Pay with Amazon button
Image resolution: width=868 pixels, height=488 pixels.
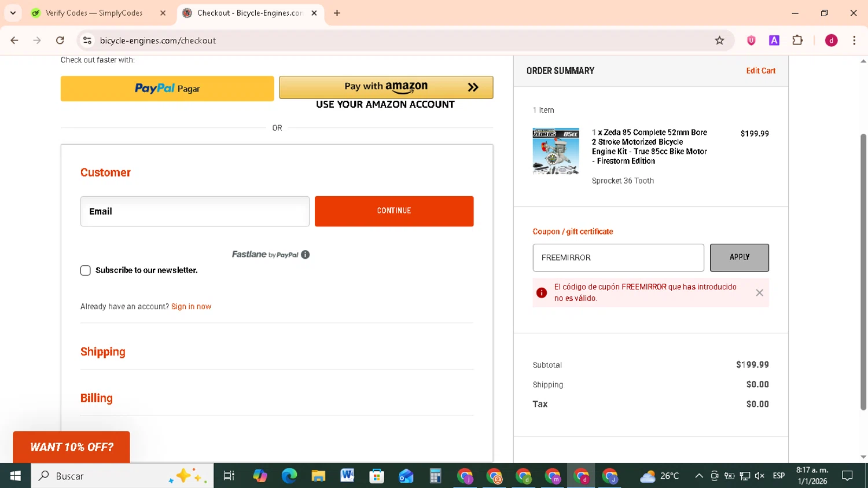(386, 87)
